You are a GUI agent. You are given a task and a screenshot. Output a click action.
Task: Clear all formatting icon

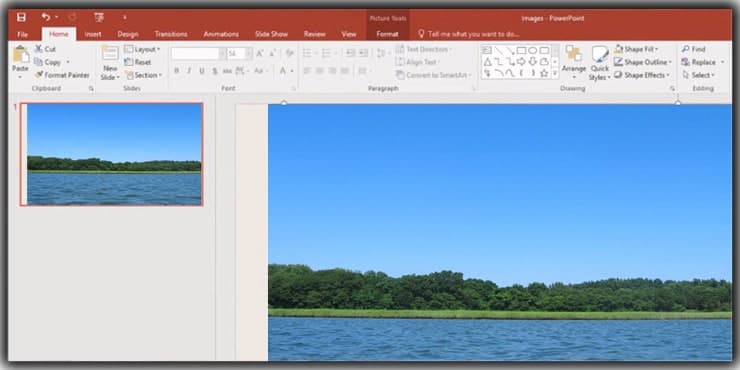pyautogui.click(x=289, y=53)
